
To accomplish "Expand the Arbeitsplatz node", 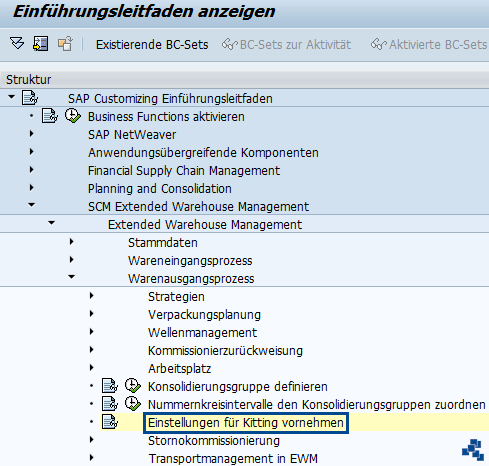I will [x=91, y=368].
